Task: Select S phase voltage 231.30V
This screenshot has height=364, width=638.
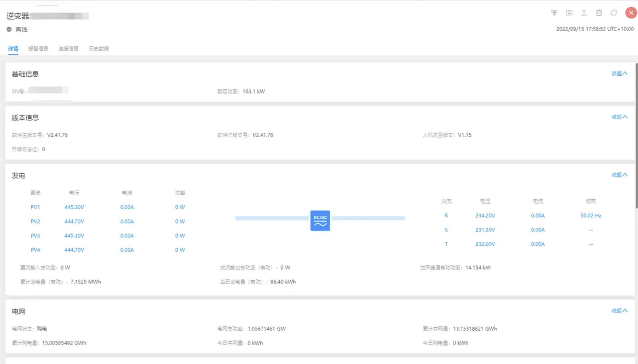Action: [485, 230]
